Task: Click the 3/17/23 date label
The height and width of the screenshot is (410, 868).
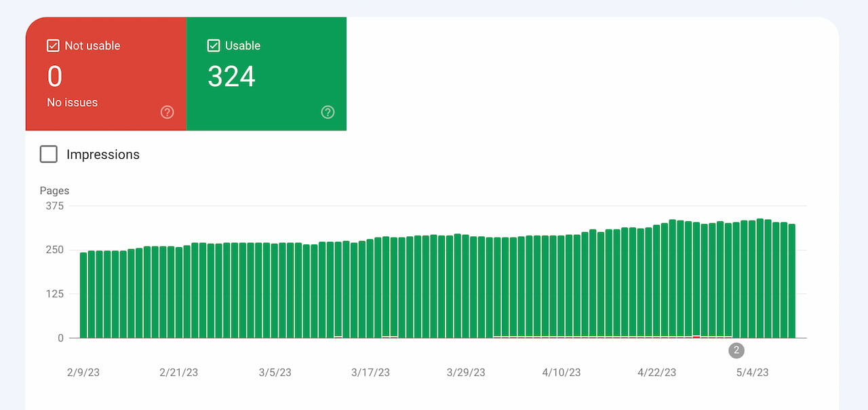Action: coord(370,372)
